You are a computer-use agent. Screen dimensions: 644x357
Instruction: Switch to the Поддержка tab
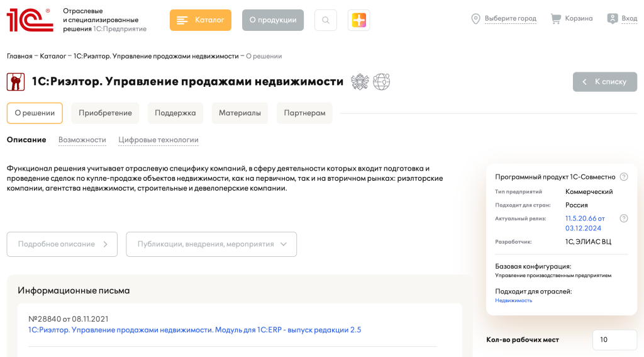click(x=175, y=113)
